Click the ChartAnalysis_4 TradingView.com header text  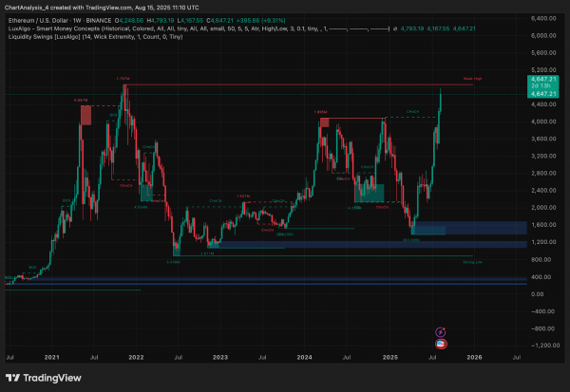102,8
